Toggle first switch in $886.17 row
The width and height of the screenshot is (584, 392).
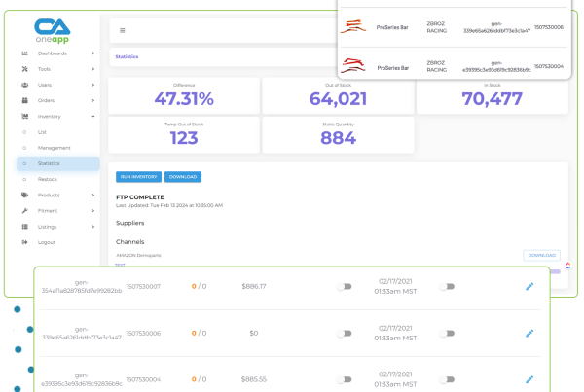click(x=344, y=287)
